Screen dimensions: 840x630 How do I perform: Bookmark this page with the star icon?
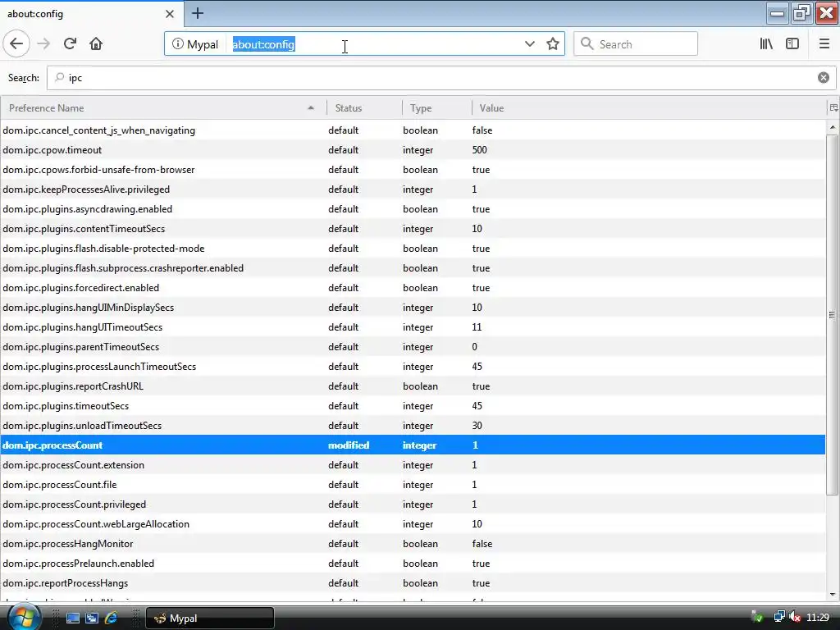pyautogui.click(x=553, y=44)
